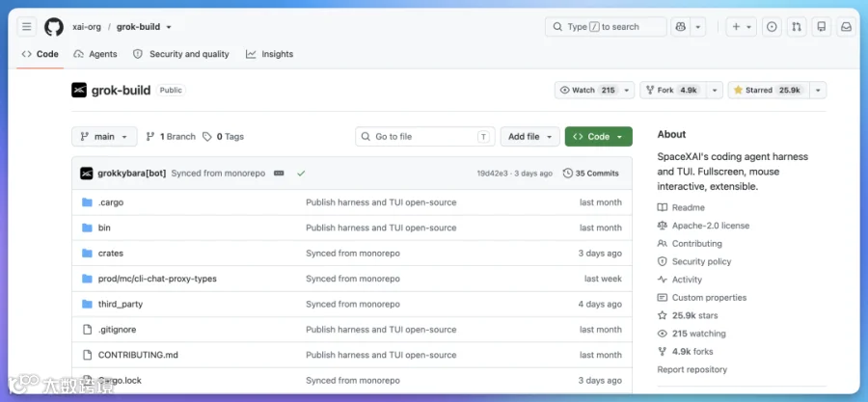Open .cargo commit message link

381,202
